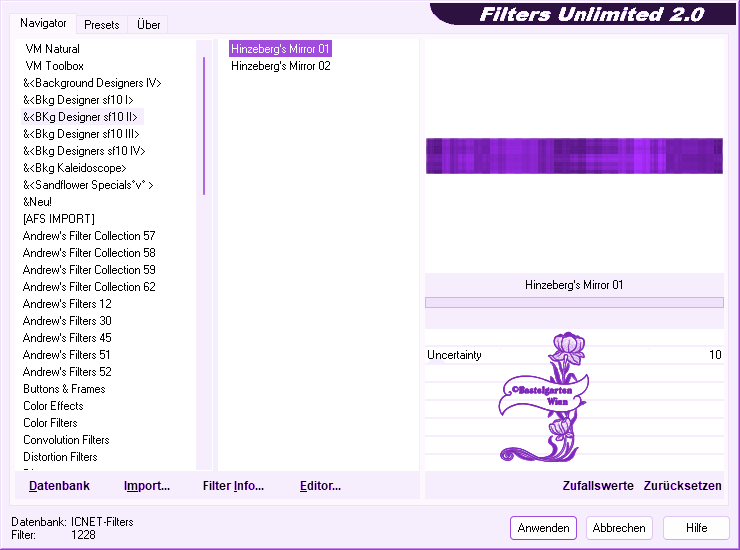Open the Über tab
The image size is (740, 550).
[148, 24]
